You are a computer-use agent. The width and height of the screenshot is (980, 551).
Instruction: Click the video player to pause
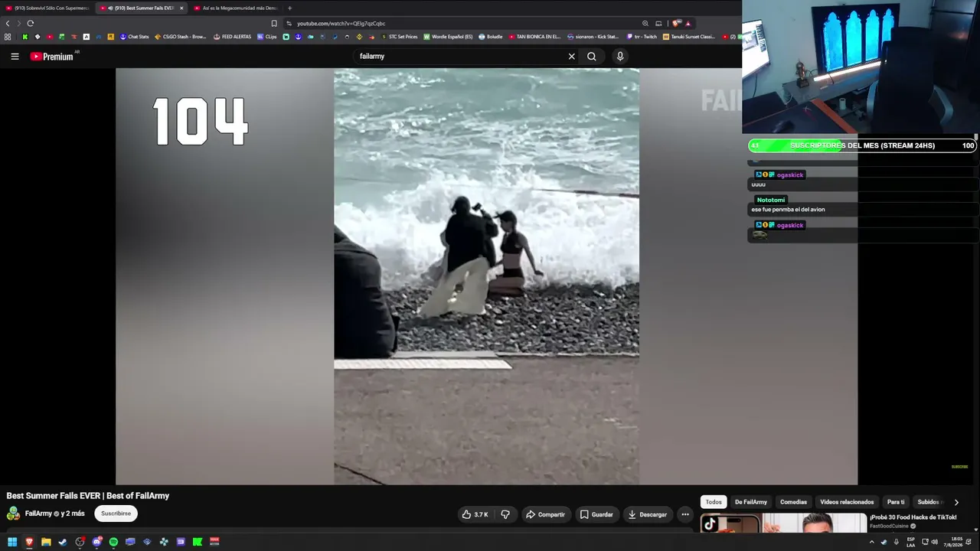[x=486, y=276]
